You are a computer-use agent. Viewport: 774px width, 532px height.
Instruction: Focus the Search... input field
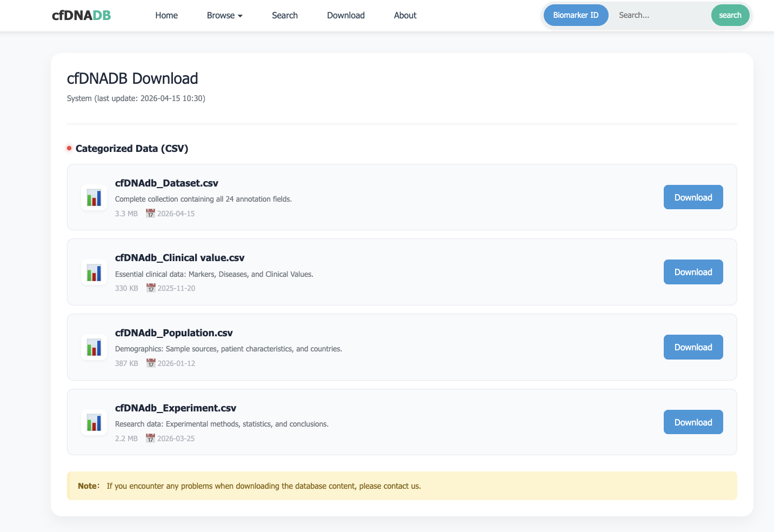[x=659, y=15]
